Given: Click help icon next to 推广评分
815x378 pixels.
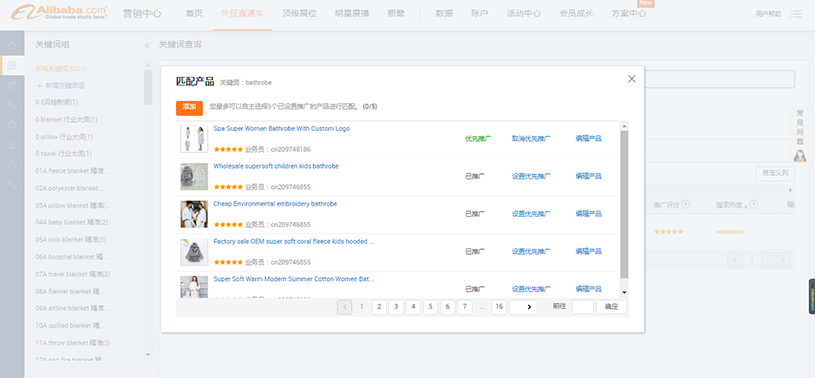Looking at the screenshot, I should (686, 204).
